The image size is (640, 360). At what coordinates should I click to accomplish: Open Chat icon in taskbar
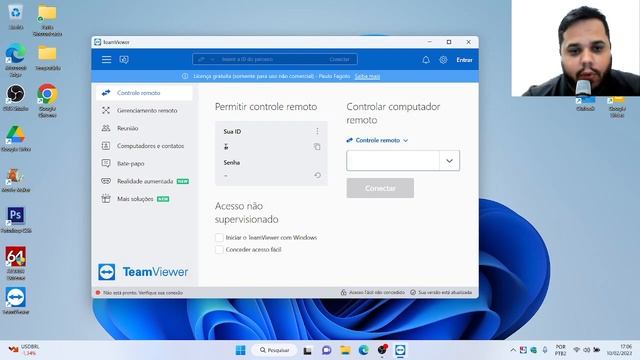[x=326, y=350]
